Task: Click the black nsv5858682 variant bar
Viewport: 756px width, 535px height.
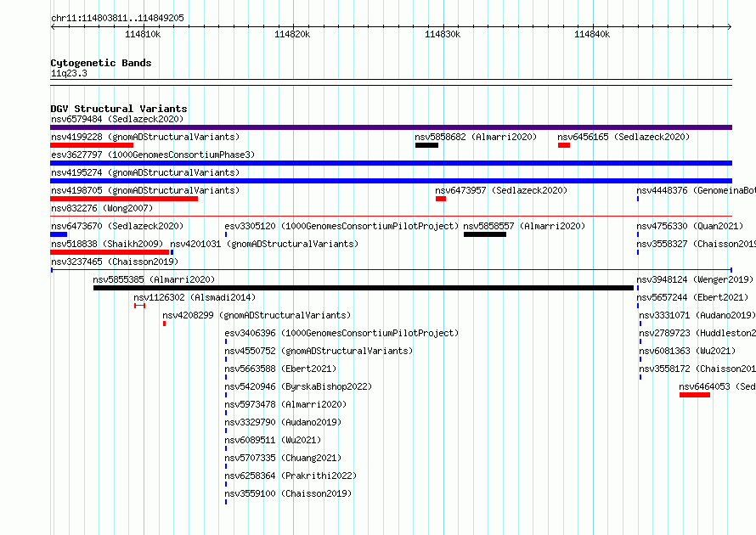Action: 426,145
